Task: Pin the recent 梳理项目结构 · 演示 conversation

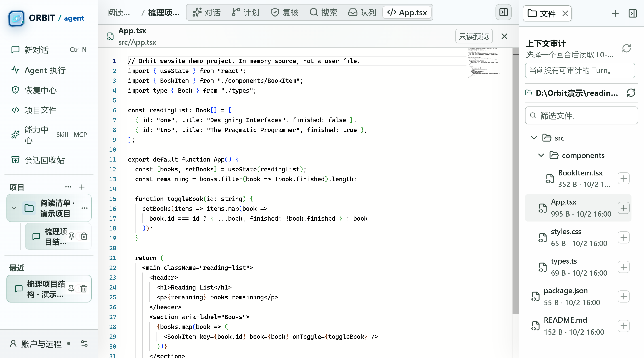Action: (x=71, y=288)
